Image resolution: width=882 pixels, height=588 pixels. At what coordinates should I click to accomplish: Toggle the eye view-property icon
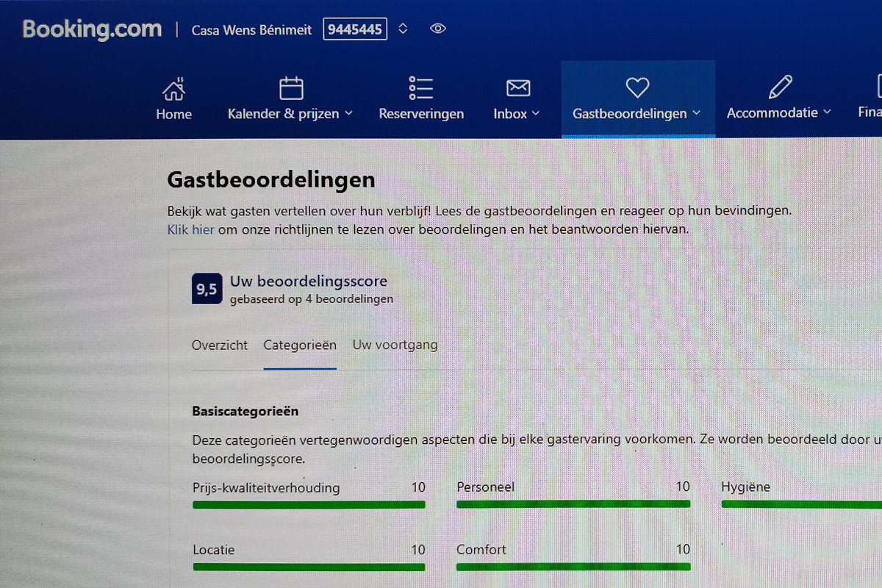click(438, 29)
